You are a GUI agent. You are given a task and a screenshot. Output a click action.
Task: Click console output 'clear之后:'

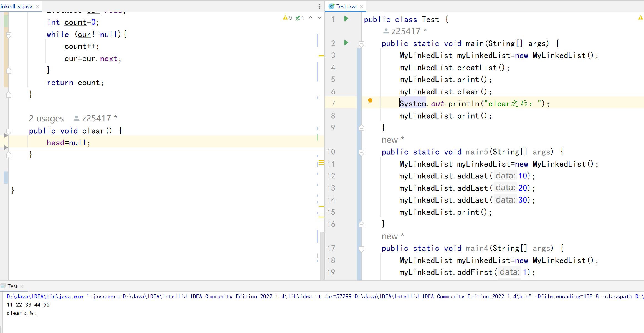tap(22, 313)
